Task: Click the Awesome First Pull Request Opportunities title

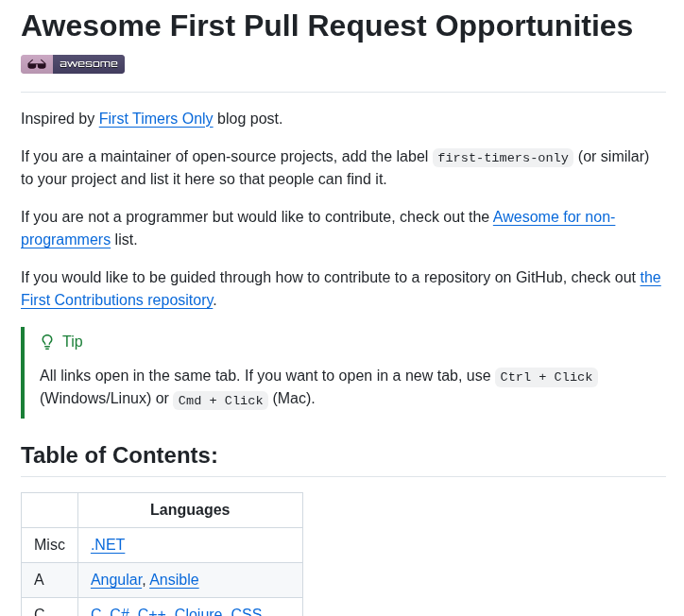Action: coord(327,26)
